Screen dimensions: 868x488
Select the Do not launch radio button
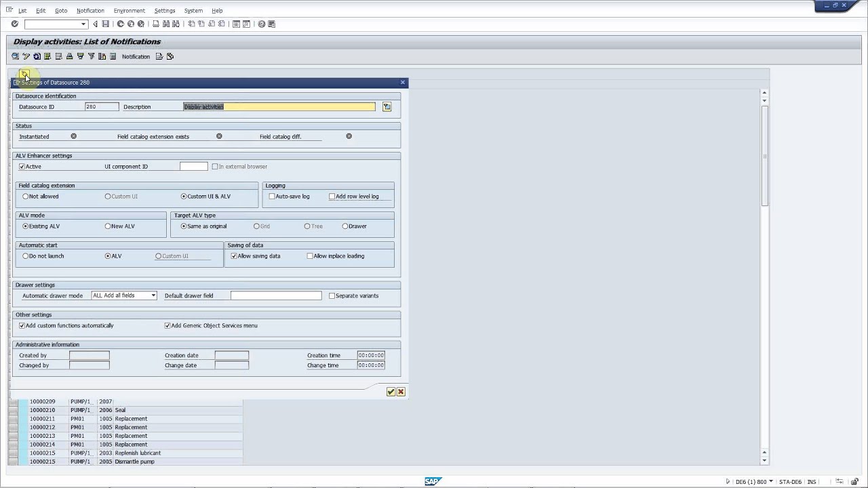point(26,256)
